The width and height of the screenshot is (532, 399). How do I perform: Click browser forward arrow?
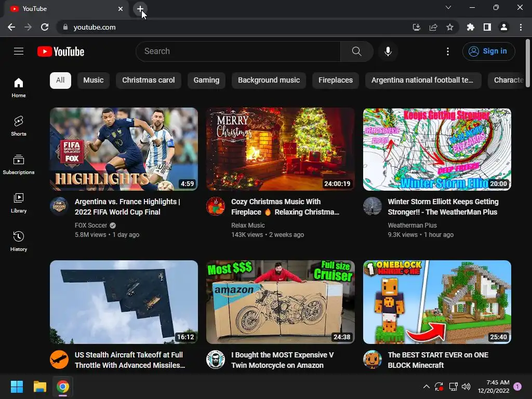(x=28, y=27)
